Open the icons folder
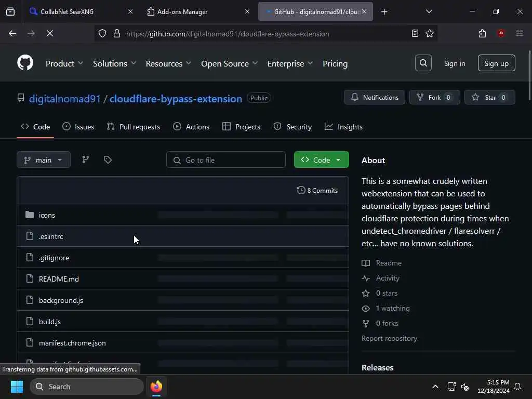This screenshot has width=532, height=399. pos(47,215)
